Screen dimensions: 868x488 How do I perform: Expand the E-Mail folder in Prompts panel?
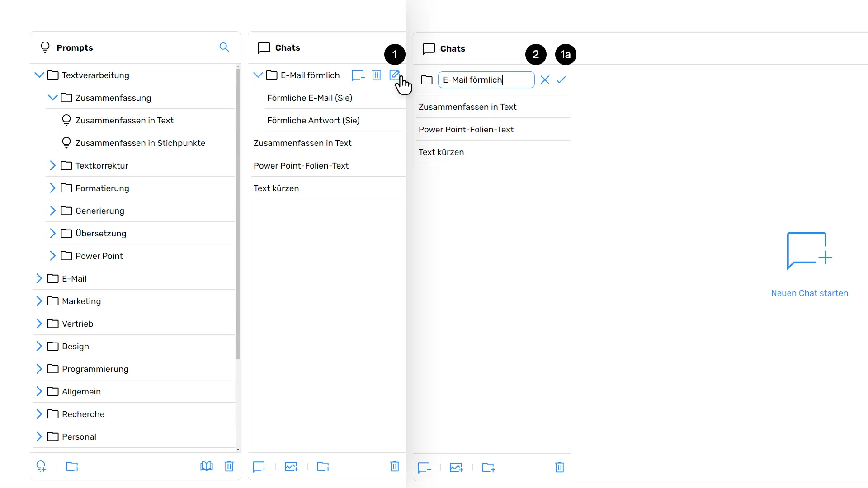pos(40,278)
